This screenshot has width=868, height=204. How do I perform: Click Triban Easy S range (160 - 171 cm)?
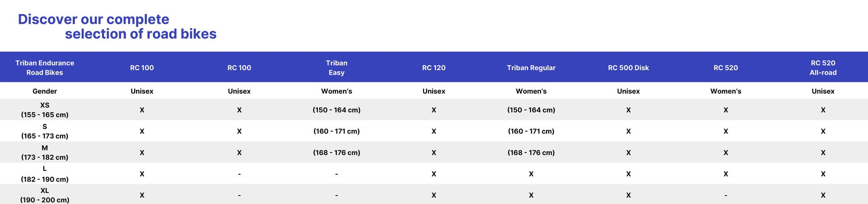click(x=336, y=131)
